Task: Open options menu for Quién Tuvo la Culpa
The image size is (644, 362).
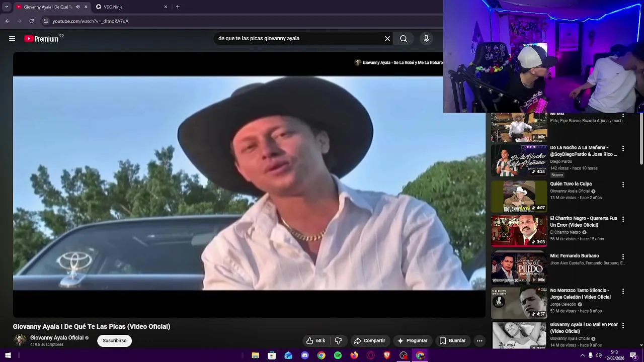Action: click(623, 185)
